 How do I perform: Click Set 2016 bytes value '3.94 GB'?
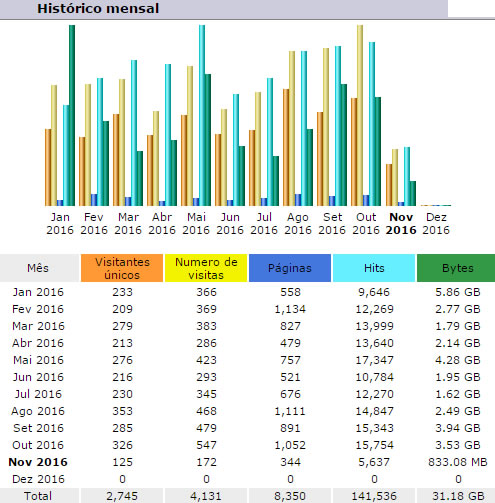(458, 428)
